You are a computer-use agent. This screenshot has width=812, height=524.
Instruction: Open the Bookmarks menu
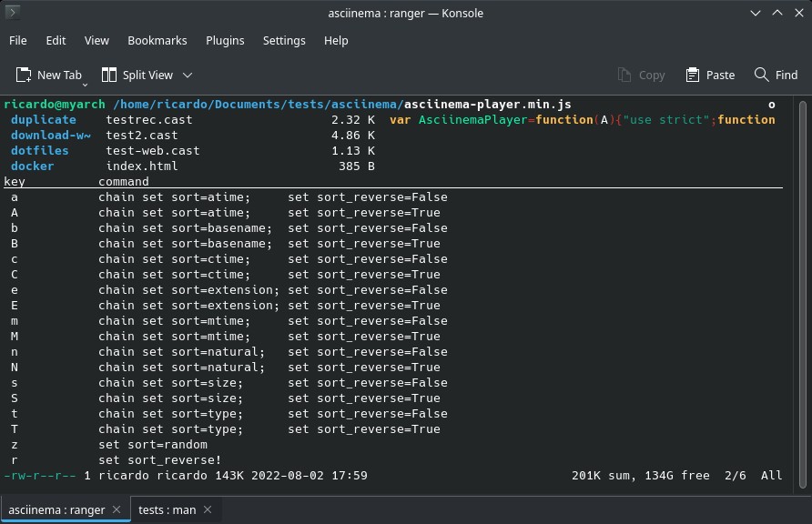tap(157, 40)
